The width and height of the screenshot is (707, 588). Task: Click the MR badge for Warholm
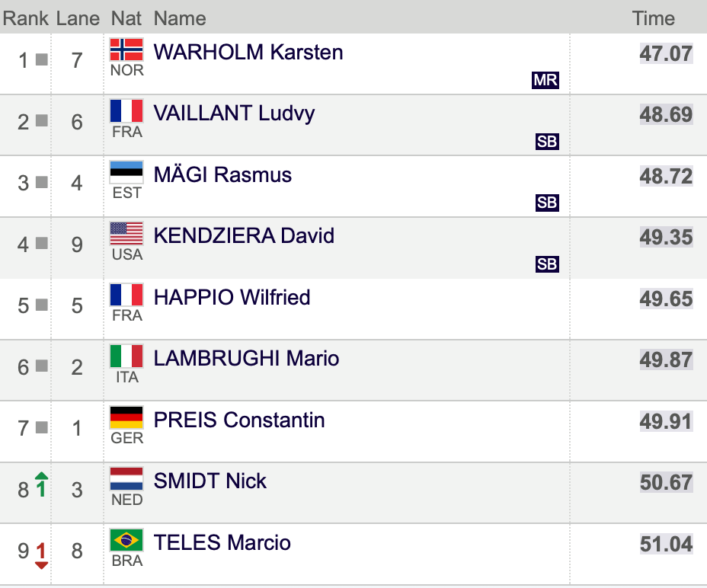point(545,80)
